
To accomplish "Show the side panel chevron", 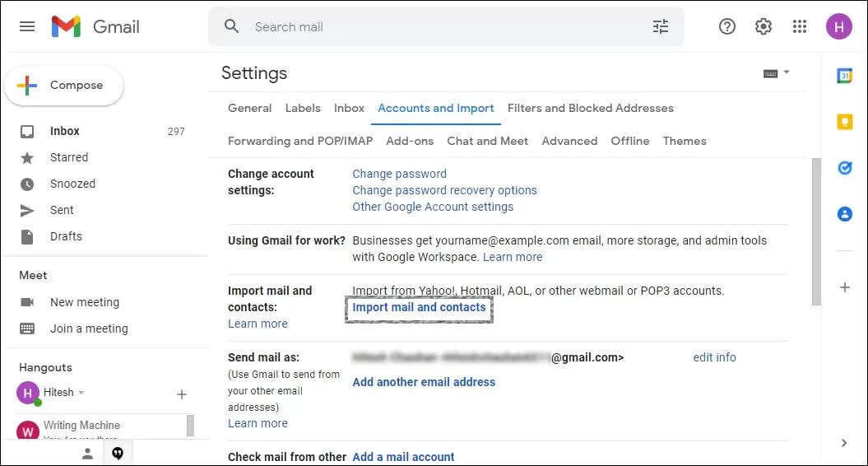I will coord(844,443).
